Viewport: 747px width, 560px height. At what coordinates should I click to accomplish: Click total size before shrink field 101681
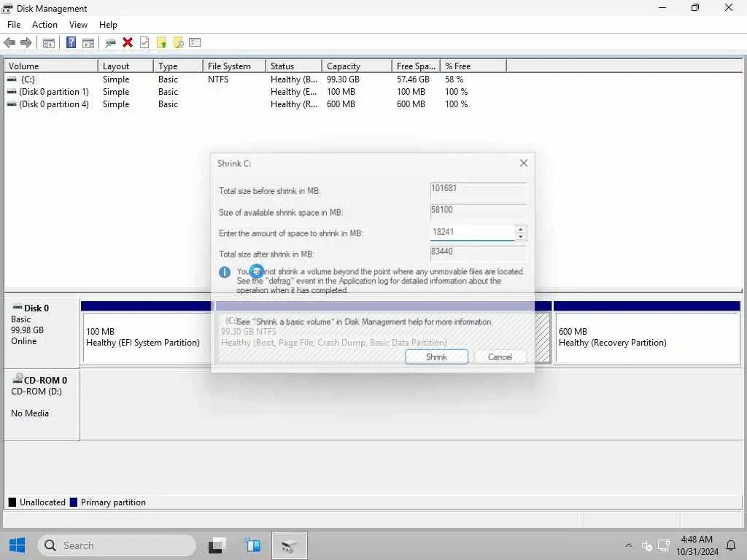pyautogui.click(x=479, y=190)
